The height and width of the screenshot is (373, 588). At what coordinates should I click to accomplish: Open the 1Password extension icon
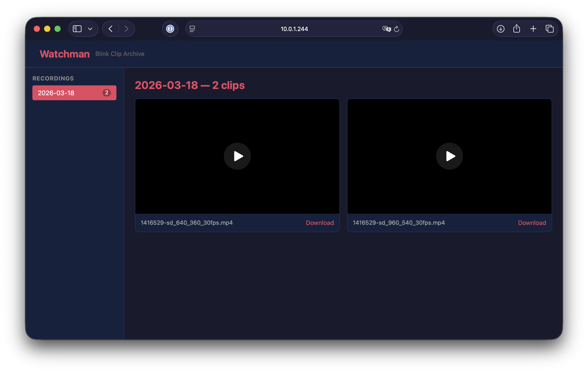[170, 29]
